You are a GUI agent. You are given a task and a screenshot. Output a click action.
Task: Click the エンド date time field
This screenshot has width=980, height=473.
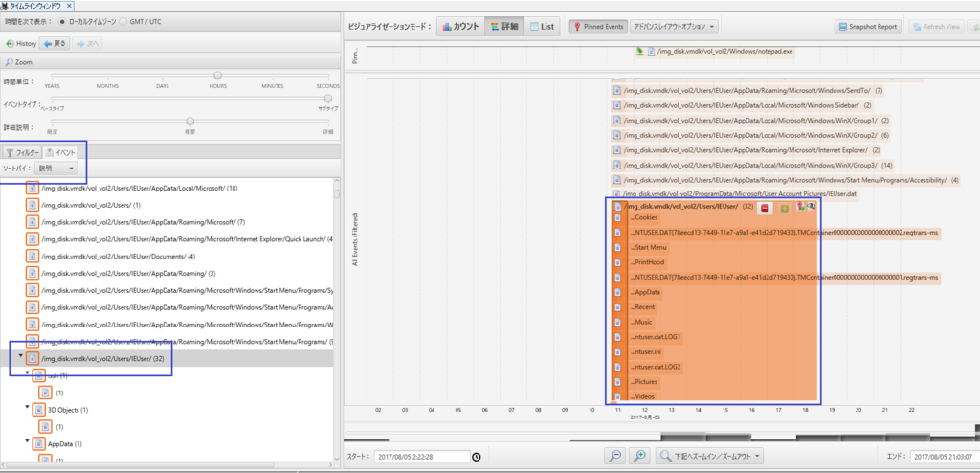945,457
